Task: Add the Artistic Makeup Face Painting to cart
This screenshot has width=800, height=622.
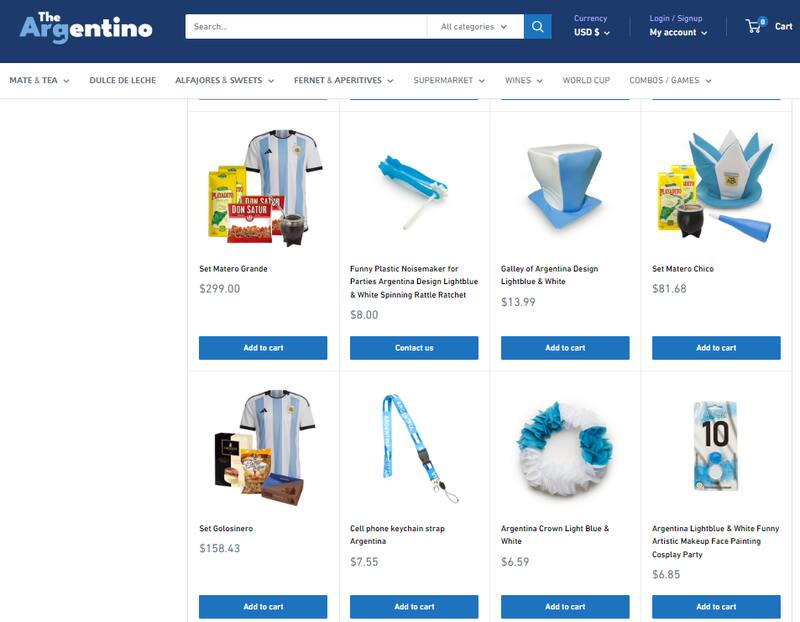Action: [x=716, y=606]
